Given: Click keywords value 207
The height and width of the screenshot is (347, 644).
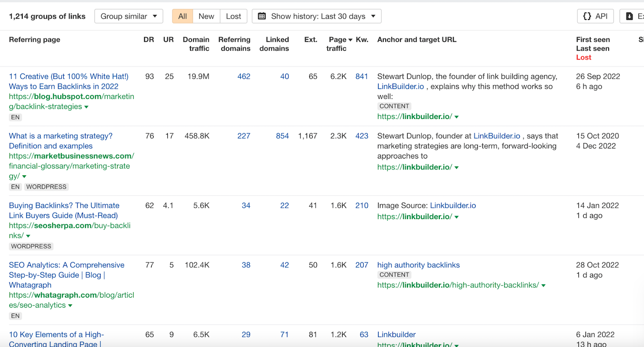Looking at the screenshot, I should (x=362, y=265).
